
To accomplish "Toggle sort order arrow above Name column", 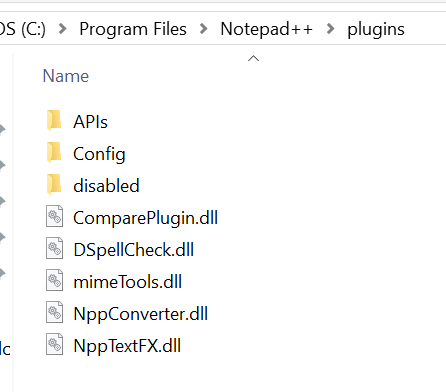I will 254,58.
